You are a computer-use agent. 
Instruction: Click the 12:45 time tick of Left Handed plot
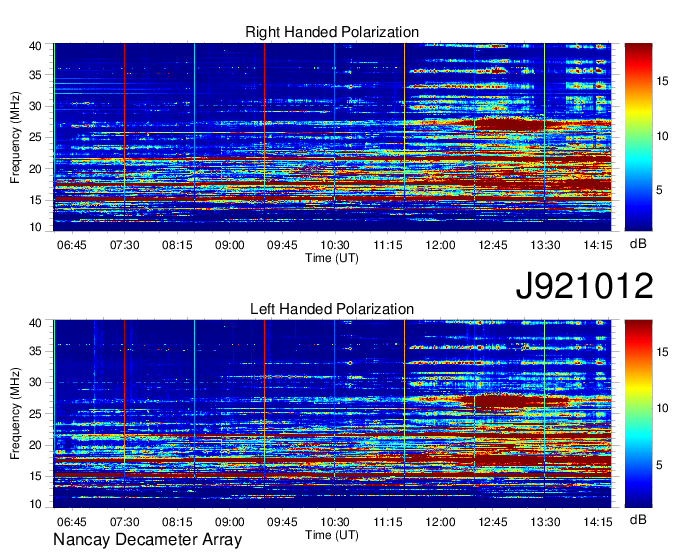point(493,522)
